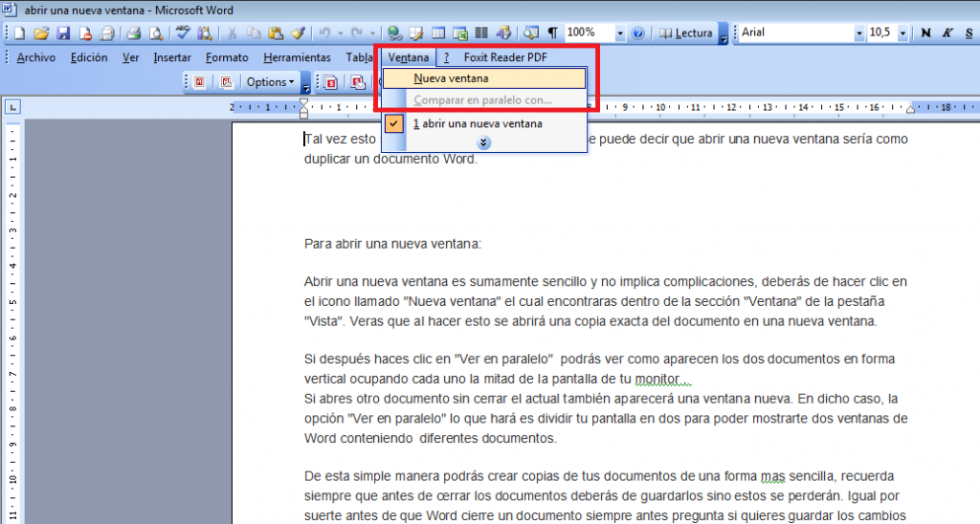The height and width of the screenshot is (524, 980).
Task: Set text columns with the columns icon
Action: coord(482,33)
